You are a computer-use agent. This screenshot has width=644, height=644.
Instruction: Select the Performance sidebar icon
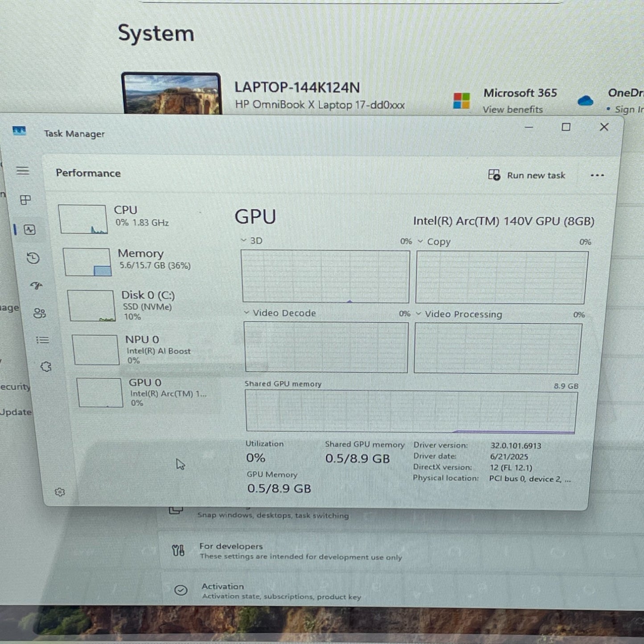pyautogui.click(x=30, y=230)
